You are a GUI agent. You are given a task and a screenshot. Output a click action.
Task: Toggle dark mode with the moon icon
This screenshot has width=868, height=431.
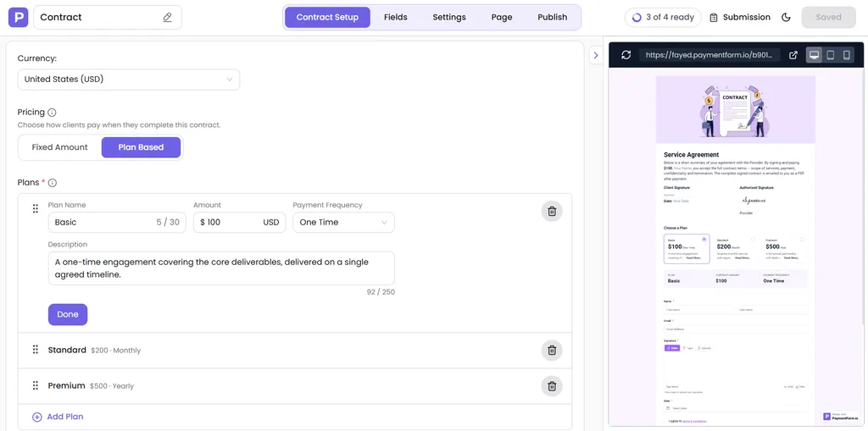[x=786, y=17]
